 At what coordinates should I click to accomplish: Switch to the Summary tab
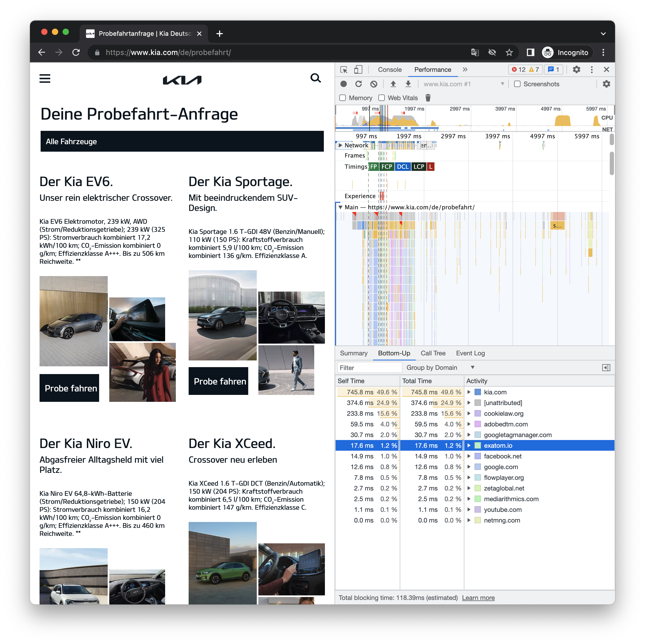click(354, 353)
